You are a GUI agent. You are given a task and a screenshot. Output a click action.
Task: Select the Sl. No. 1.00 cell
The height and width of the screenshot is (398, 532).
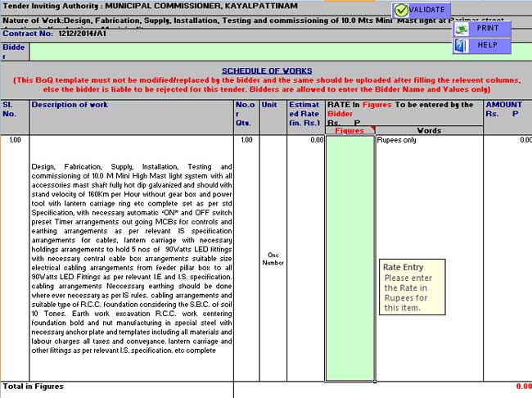(x=15, y=258)
